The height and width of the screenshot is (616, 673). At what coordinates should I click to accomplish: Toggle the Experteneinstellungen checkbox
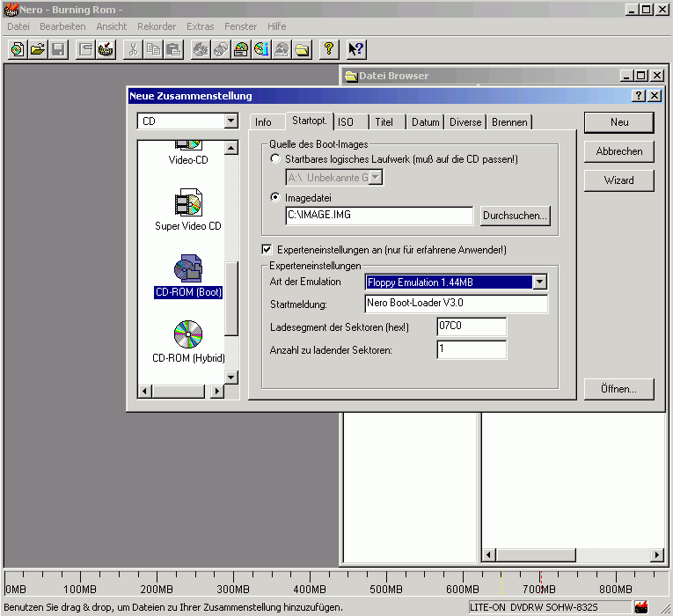click(x=267, y=250)
